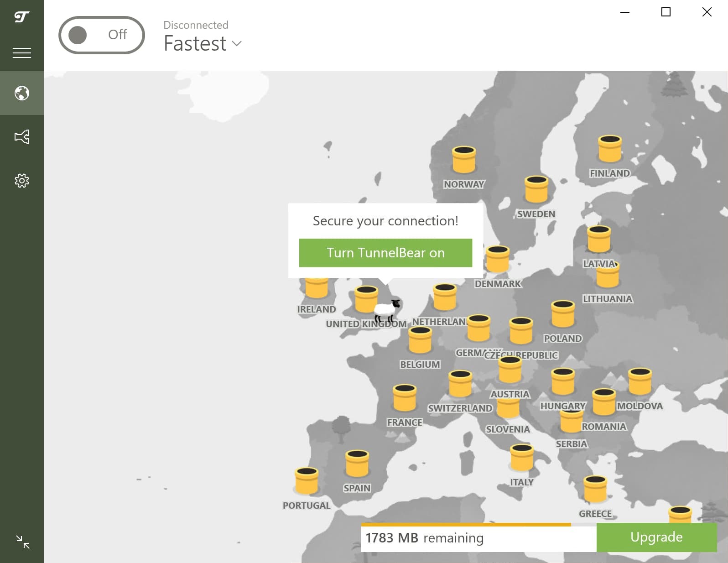
Task: Maximize the TunnelBear window
Action: tap(666, 12)
